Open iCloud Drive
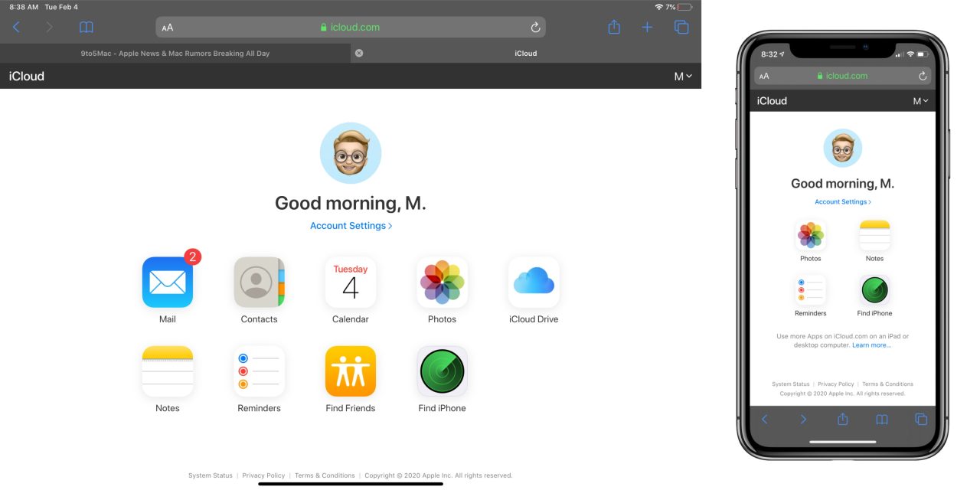This screenshot has height=490, width=980. 534,282
